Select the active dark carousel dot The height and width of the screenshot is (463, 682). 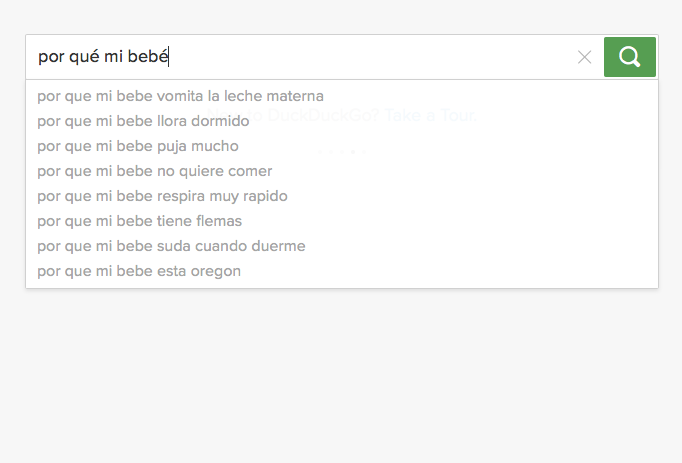tap(353, 152)
